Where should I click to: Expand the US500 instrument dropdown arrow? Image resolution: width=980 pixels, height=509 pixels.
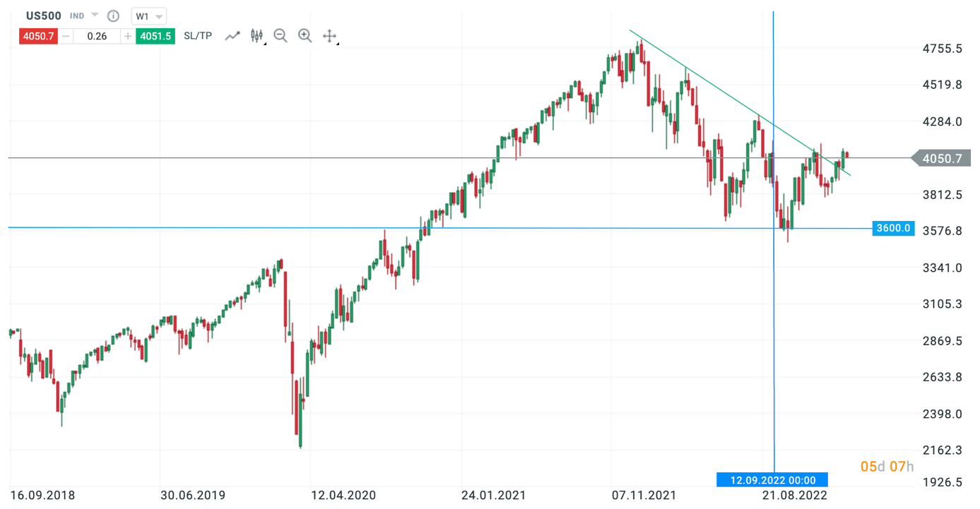click(x=95, y=15)
